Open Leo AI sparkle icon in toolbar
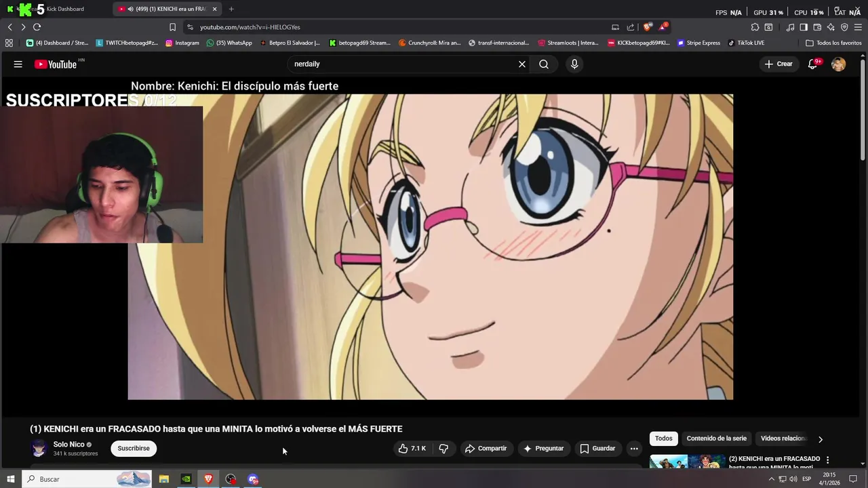The width and height of the screenshot is (868, 488). click(831, 27)
